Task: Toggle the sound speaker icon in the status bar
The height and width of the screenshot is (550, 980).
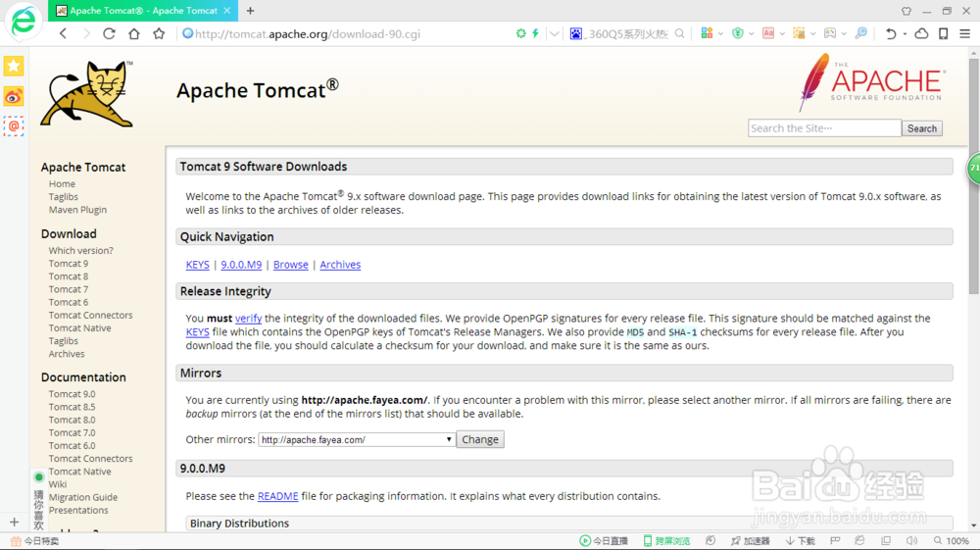Action: pos(911,540)
